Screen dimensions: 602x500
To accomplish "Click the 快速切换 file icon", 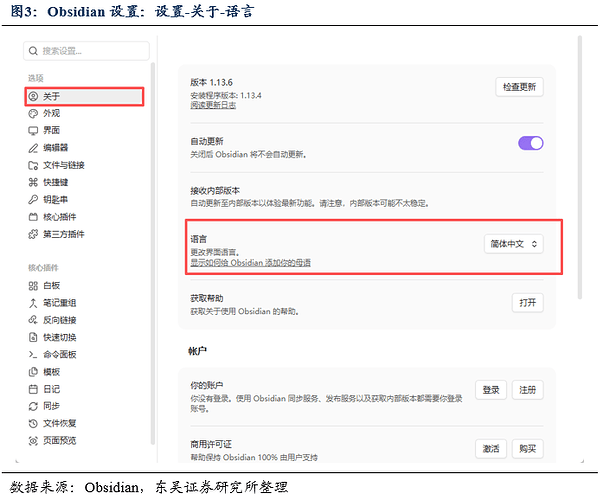I will (x=33, y=338).
